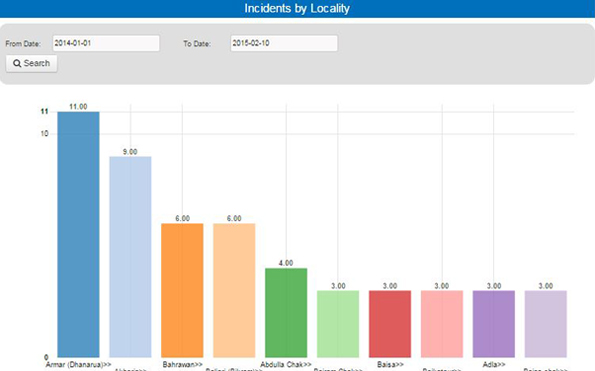Click the 'Baisa>>' axis label
This screenshot has height=371, width=595.
390,365
